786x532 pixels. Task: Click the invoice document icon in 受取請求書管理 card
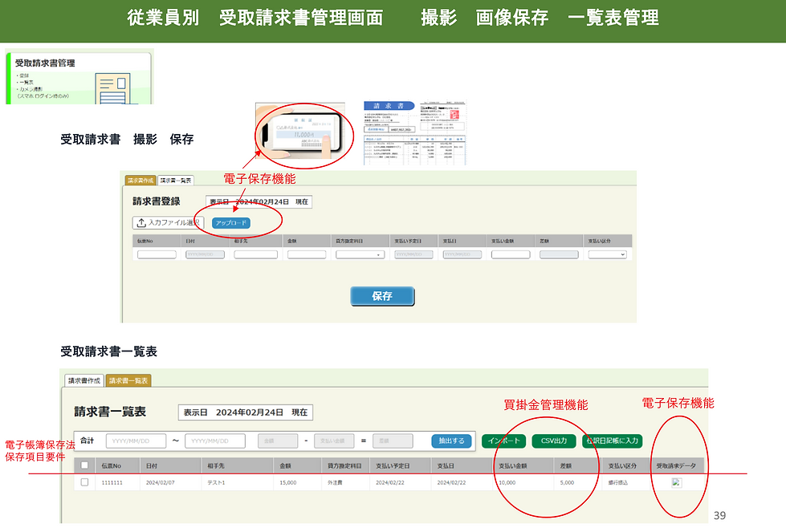[x=113, y=88]
